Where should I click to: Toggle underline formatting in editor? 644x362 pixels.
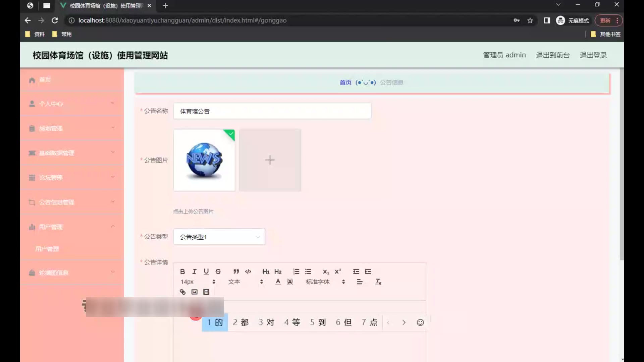point(206,271)
